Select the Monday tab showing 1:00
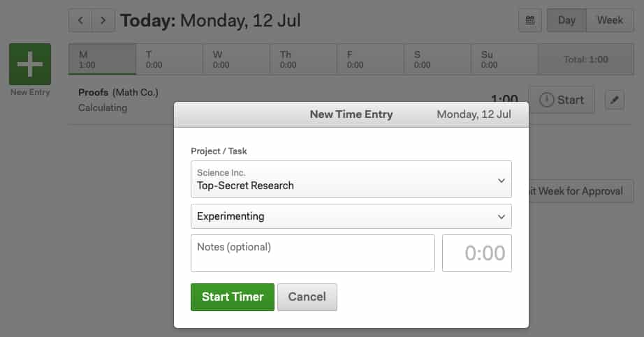Screen dimensions: 644x337 pyautogui.click(x=102, y=59)
